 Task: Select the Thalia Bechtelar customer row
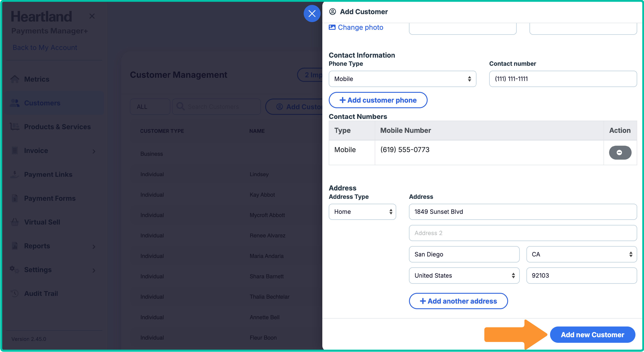[x=226, y=297]
